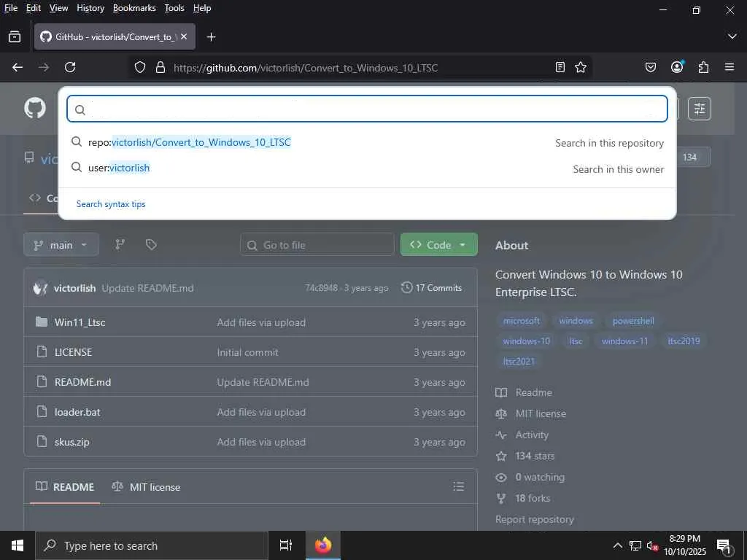747x560 pixels.
Task: Open the File menu
Action: pyautogui.click(x=10, y=8)
